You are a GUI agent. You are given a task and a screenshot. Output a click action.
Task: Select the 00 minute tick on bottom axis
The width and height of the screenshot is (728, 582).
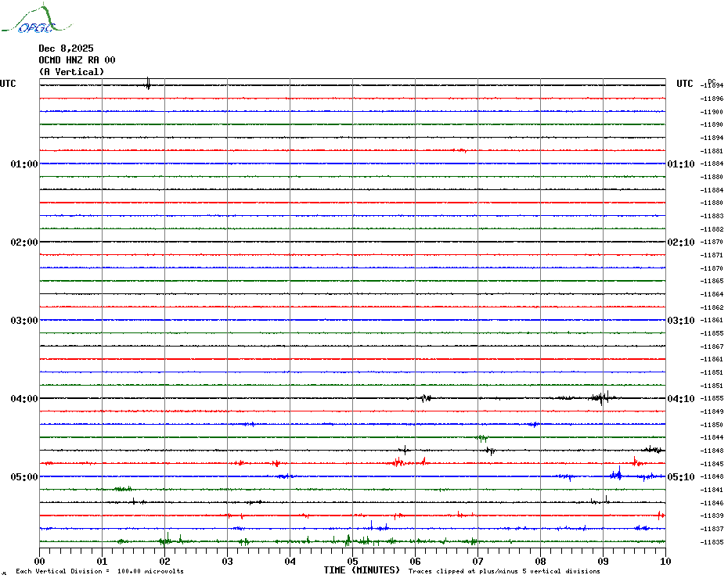coord(40,561)
